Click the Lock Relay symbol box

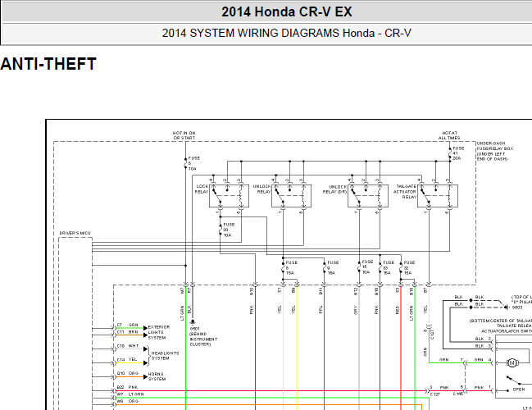point(229,196)
